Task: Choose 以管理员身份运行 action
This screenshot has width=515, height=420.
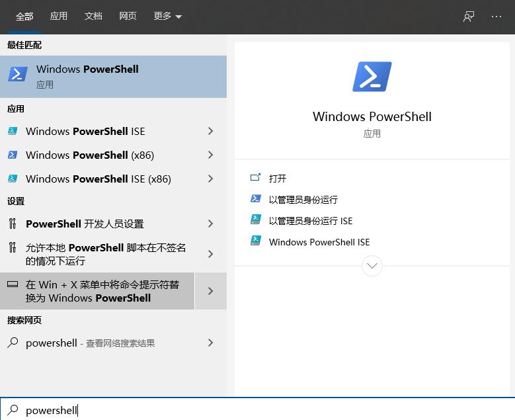Action: pos(303,200)
